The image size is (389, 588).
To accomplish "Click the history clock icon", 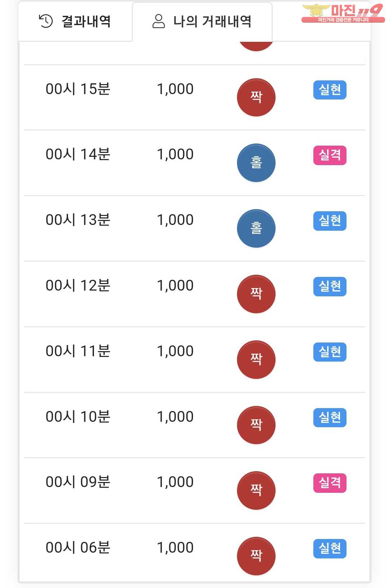I will pyautogui.click(x=46, y=21).
